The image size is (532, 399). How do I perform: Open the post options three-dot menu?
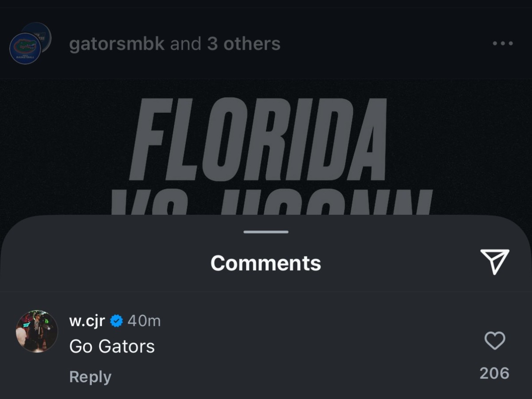502,43
